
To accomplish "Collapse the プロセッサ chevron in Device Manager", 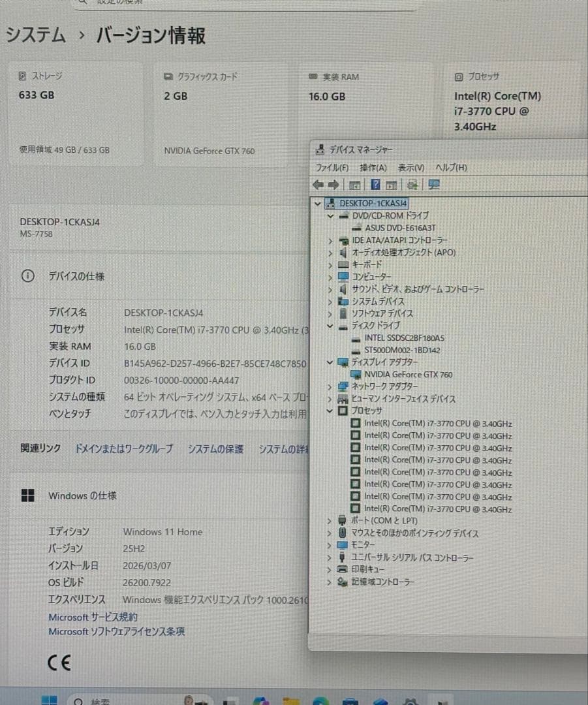I will [x=330, y=411].
